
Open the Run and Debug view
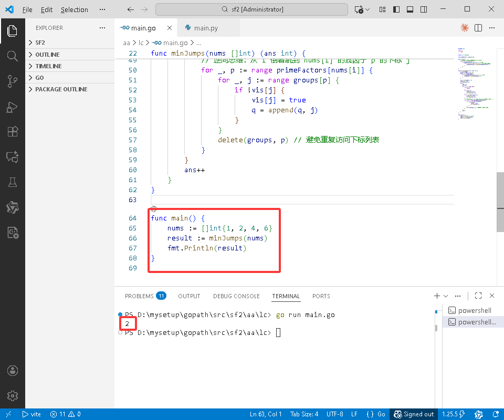12,107
